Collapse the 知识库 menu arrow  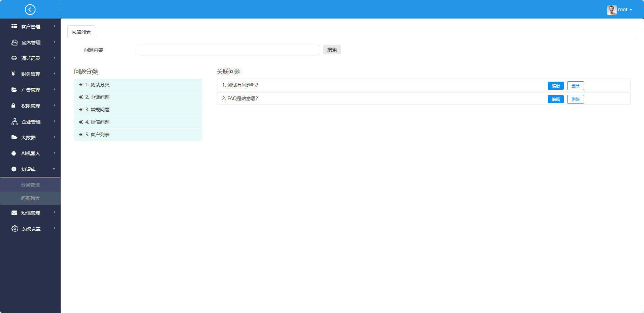54,169
